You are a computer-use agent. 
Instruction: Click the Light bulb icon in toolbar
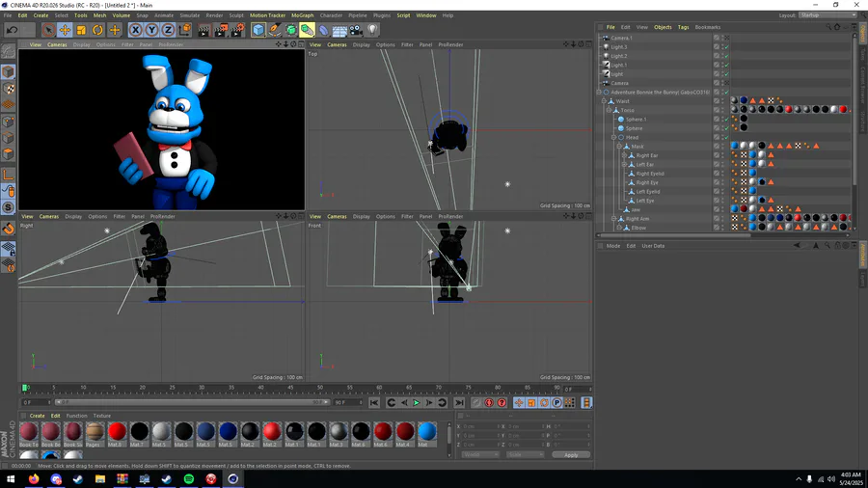(x=372, y=30)
